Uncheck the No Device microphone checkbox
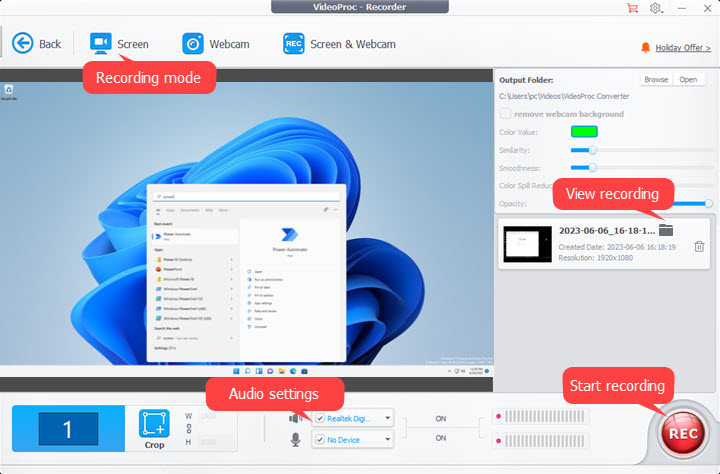This screenshot has width=720, height=474. tap(320, 440)
